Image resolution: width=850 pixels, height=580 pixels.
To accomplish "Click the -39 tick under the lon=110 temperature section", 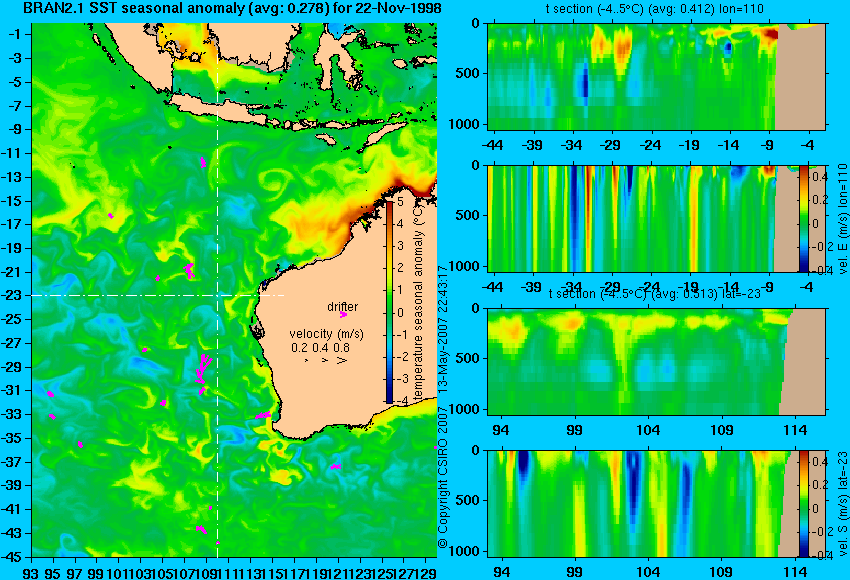I will pyautogui.click(x=532, y=145).
